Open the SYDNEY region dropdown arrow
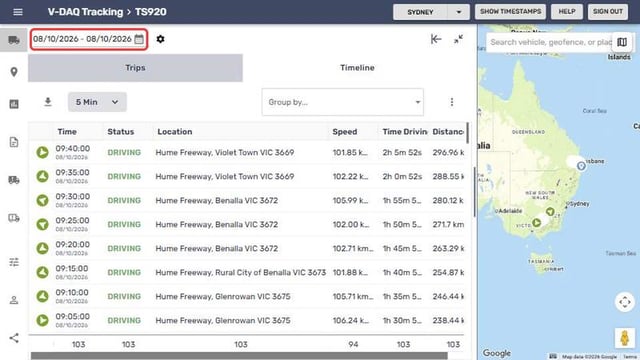640x360 pixels. tap(459, 12)
